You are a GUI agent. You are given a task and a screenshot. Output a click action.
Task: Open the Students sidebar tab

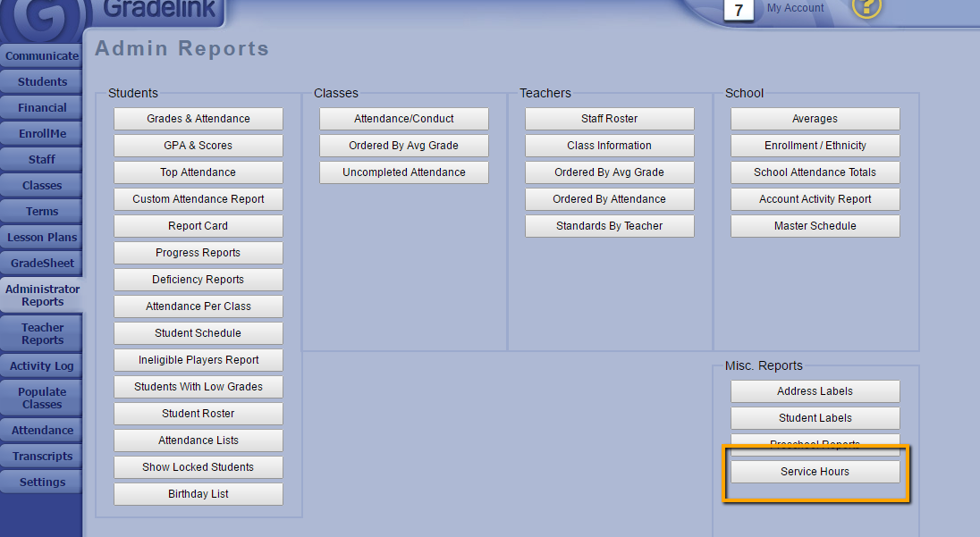(42, 81)
